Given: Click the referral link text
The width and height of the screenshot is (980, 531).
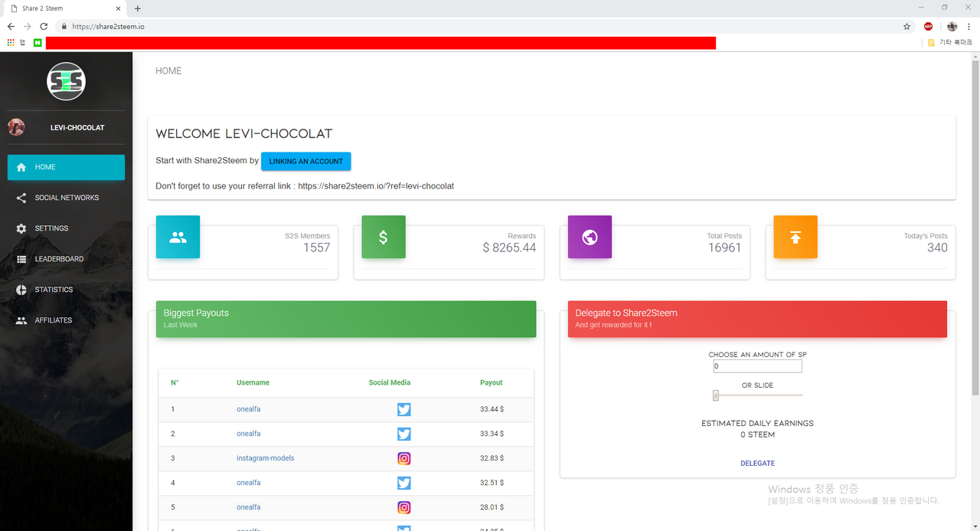Looking at the screenshot, I should [x=376, y=186].
